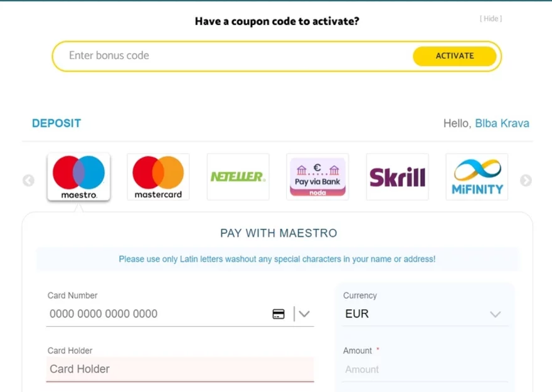
Task: Pick the Pay via Bank option
Action: point(317,177)
